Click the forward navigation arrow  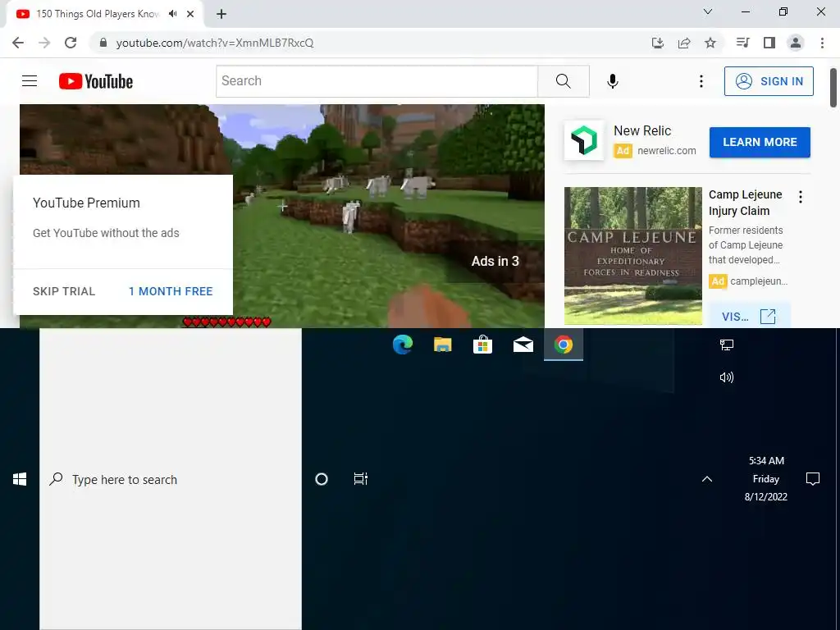pyautogui.click(x=44, y=43)
